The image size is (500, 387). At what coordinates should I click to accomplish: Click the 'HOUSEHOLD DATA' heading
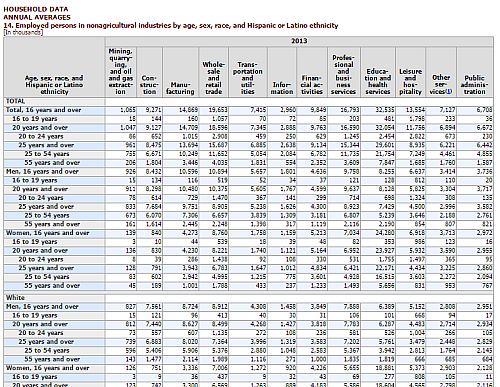pos(36,9)
